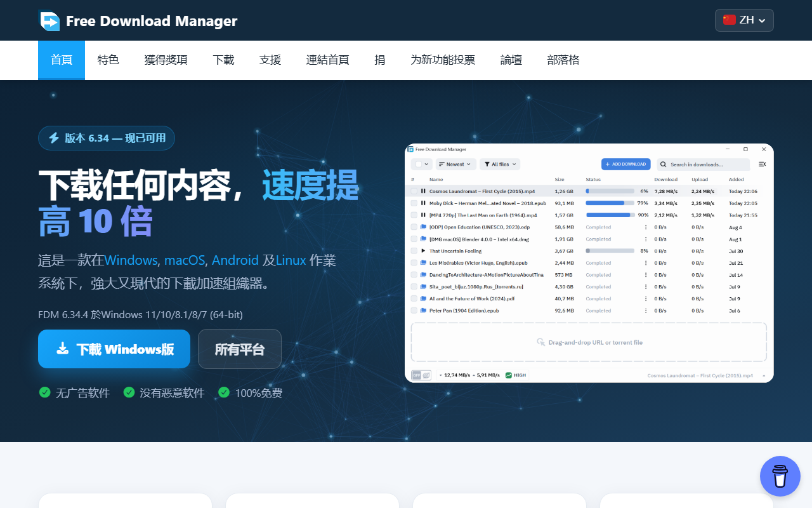Click the ADD DOWNLOAD button

(626, 164)
